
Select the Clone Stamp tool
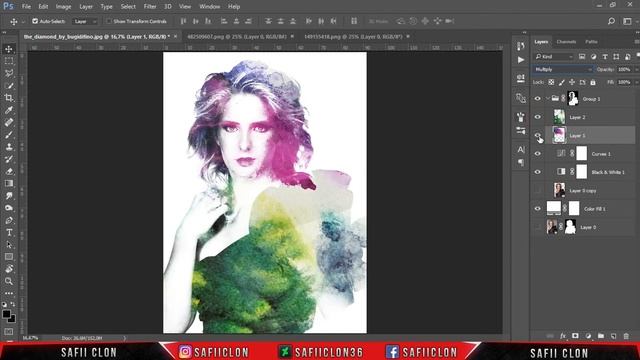click(x=9, y=147)
